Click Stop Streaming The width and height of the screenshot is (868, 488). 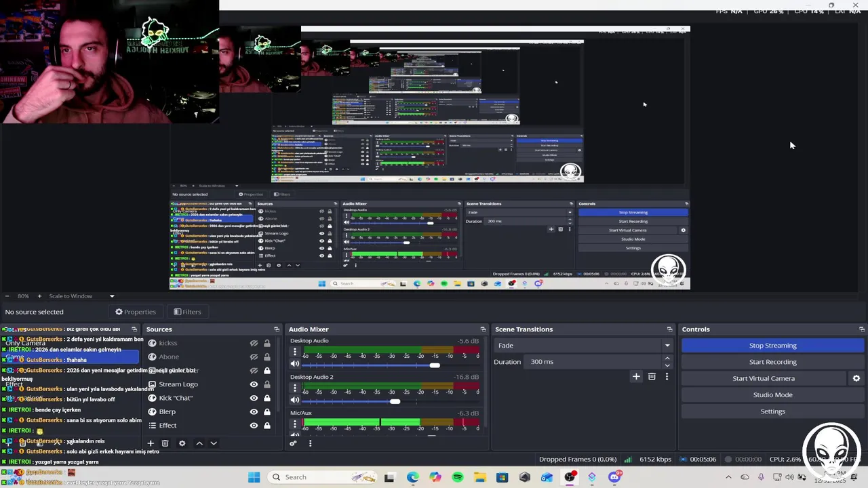[x=772, y=346]
